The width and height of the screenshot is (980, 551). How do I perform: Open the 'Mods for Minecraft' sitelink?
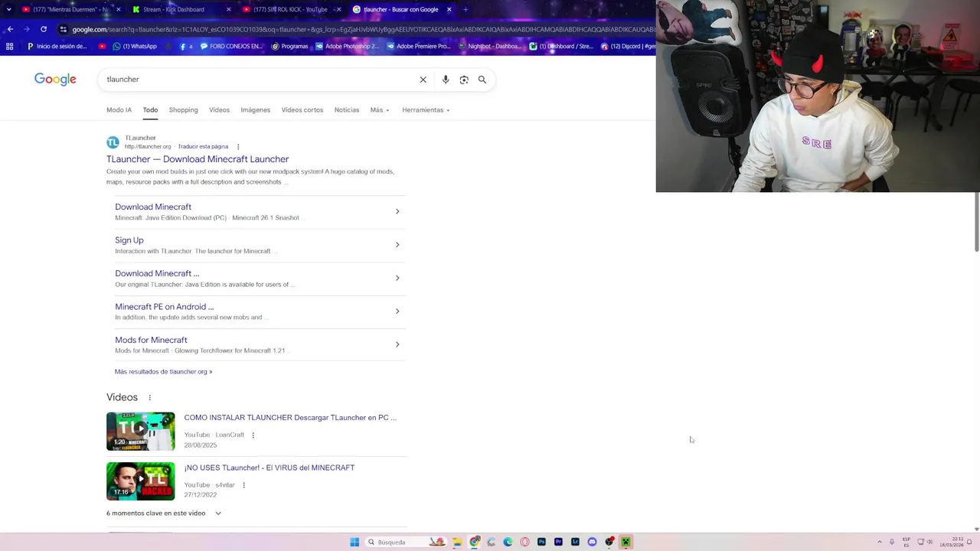(151, 340)
